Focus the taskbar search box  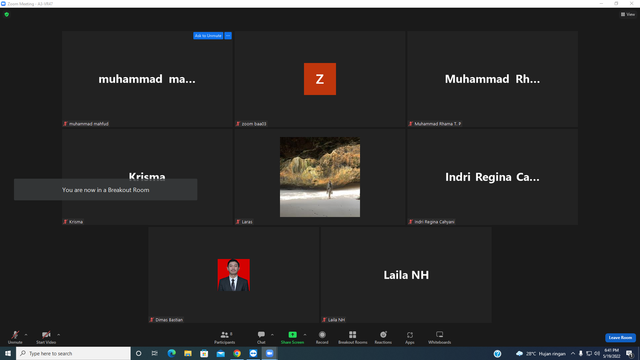[73, 353]
